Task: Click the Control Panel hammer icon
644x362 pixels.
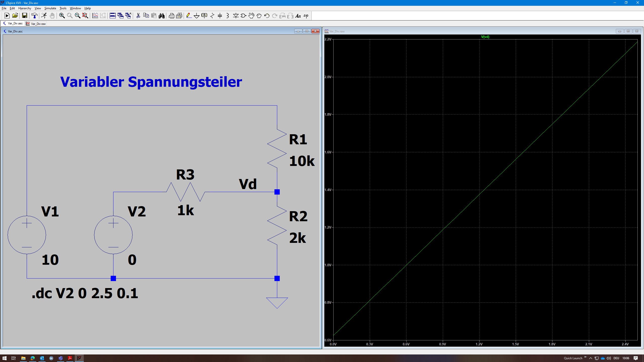Action: 34,16
